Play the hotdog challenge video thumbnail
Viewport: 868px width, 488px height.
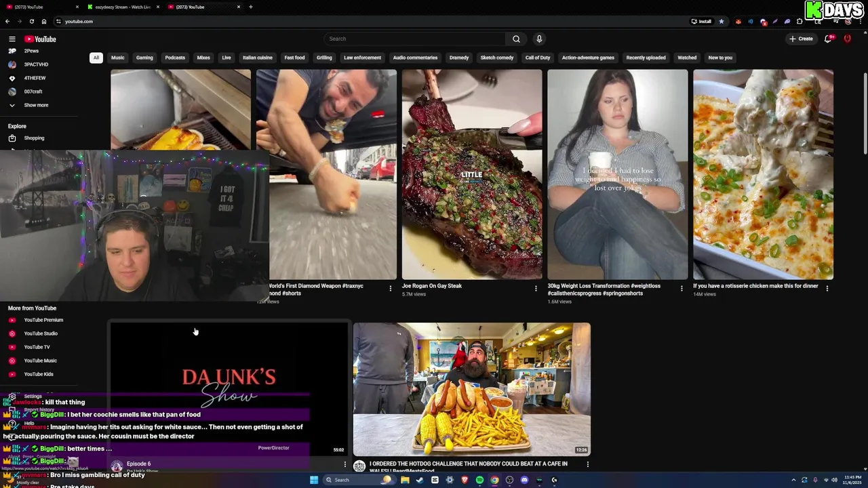click(x=471, y=389)
